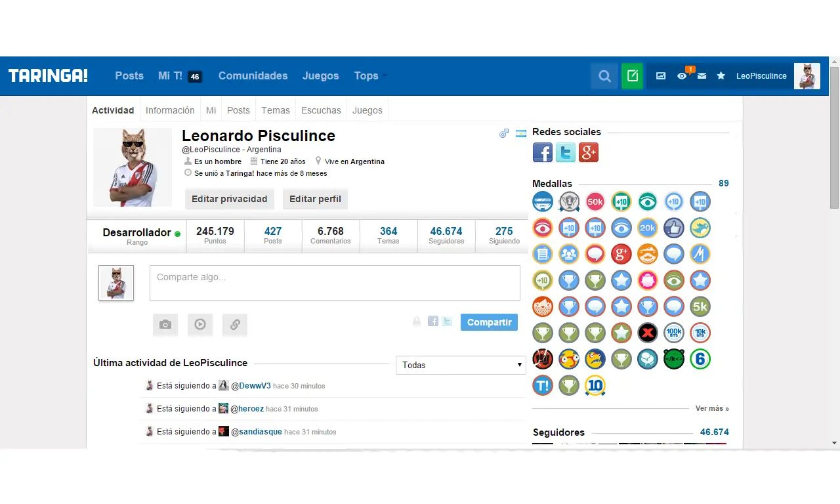Select the green code-tag medal

pyautogui.click(x=674, y=359)
